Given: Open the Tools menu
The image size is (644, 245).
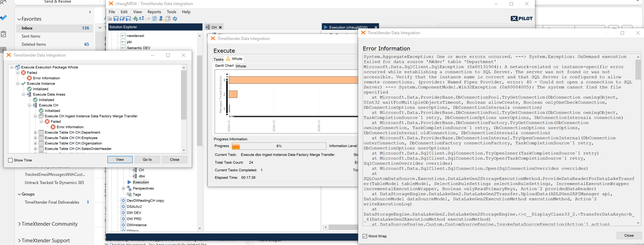Looking at the screenshot, I should coord(171,12).
